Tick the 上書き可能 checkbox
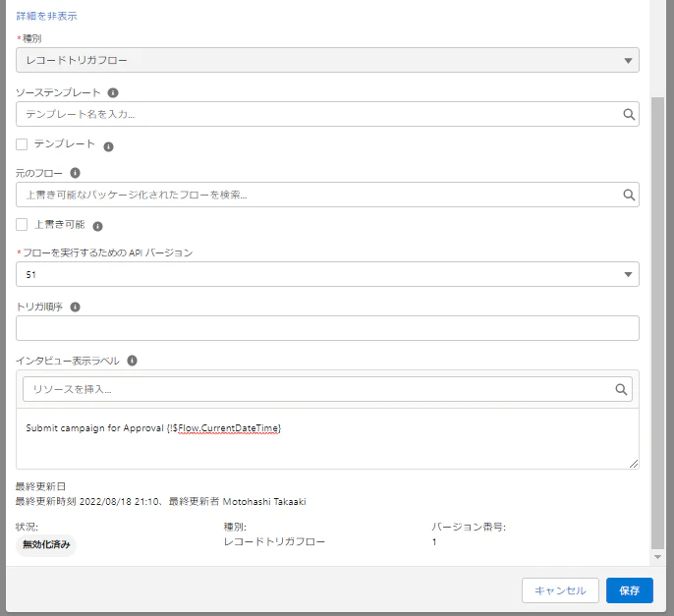 pos(22,224)
